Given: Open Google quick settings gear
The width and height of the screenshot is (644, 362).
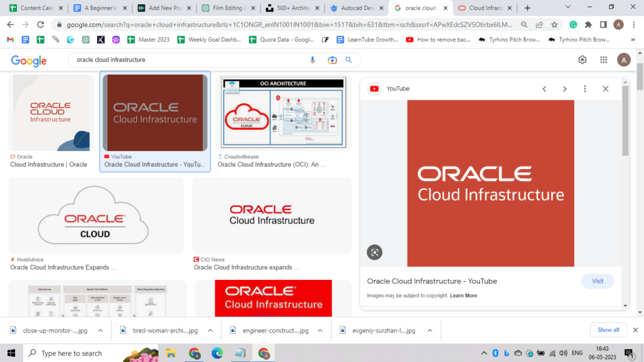Looking at the screenshot, I should [582, 60].
